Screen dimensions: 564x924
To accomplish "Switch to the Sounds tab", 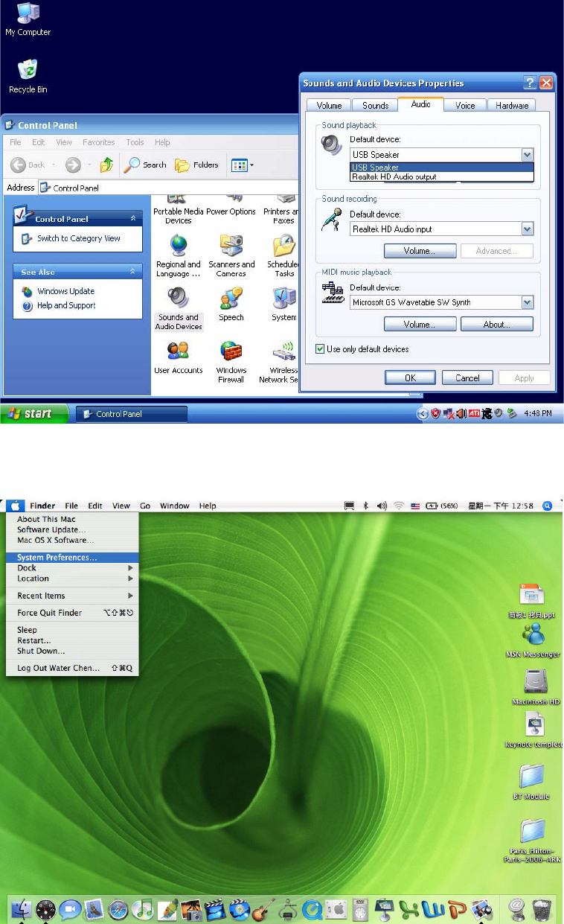I will pos(375,106).
